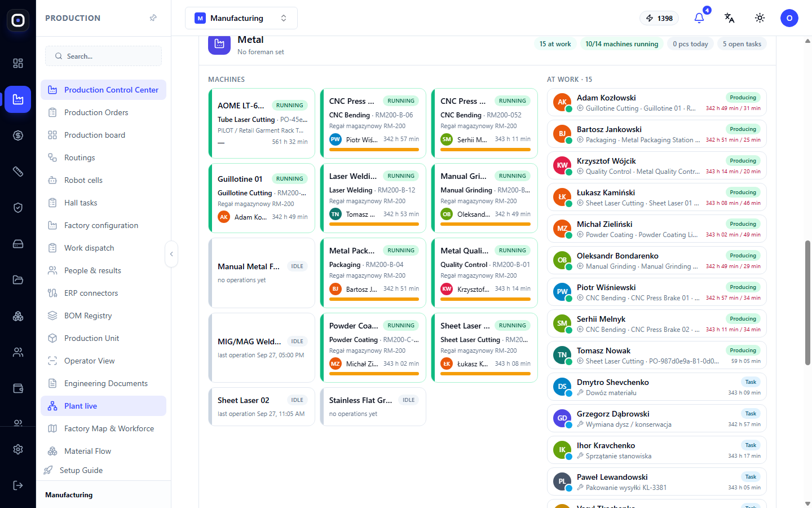Toggle pin on the Production sidebar
This screenshot has height=508, width=812.
(x=153, y=18)
